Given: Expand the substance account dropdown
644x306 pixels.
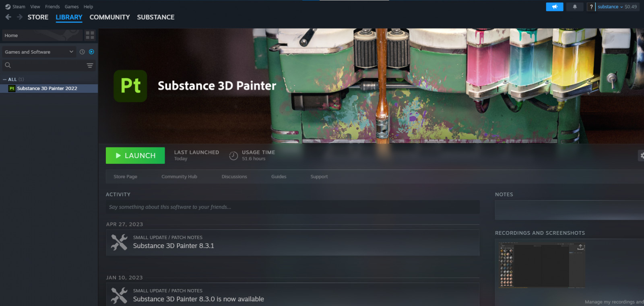Looking at the screenshot, I should [610, 6].
